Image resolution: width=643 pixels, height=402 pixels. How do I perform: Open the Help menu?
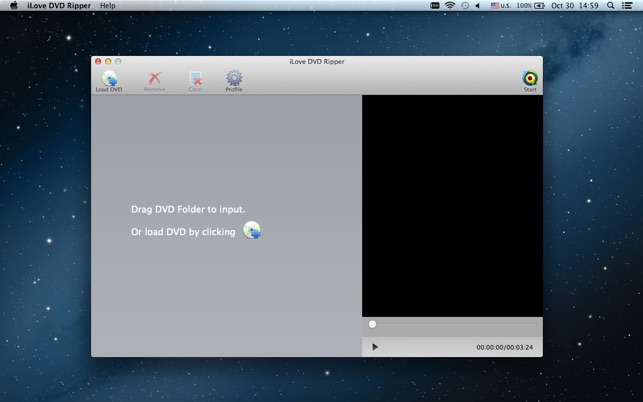coord(107,6)
